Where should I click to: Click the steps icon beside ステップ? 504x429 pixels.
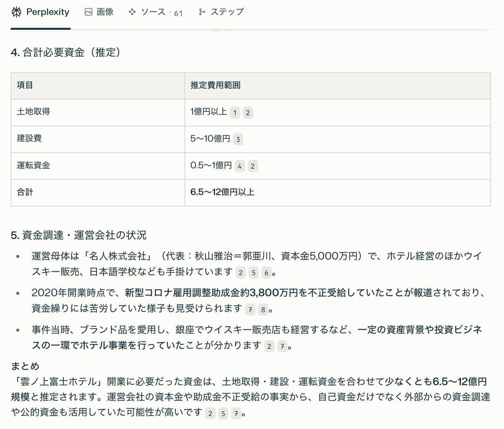202,12
